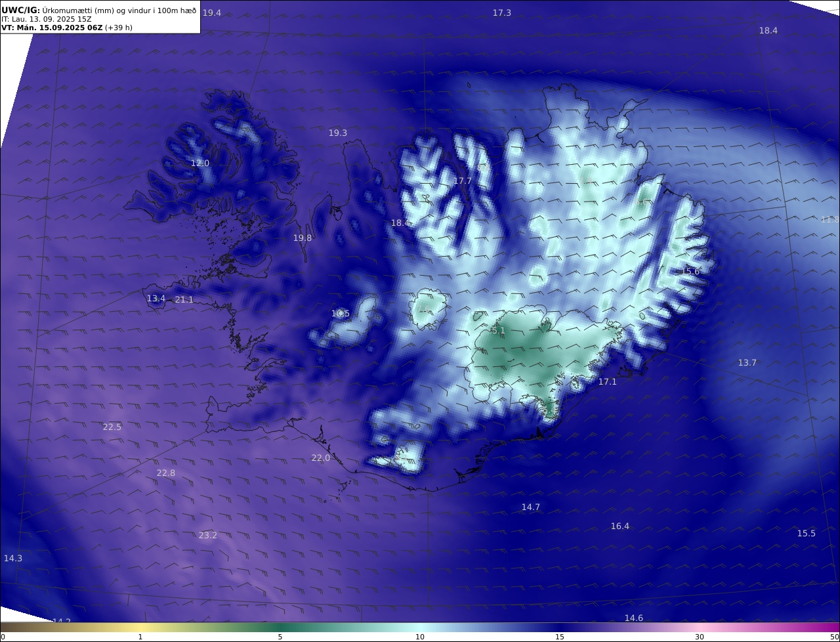Click the 14.6 value label
This screenshot has width=840, height=642.
tap(634, 618)
